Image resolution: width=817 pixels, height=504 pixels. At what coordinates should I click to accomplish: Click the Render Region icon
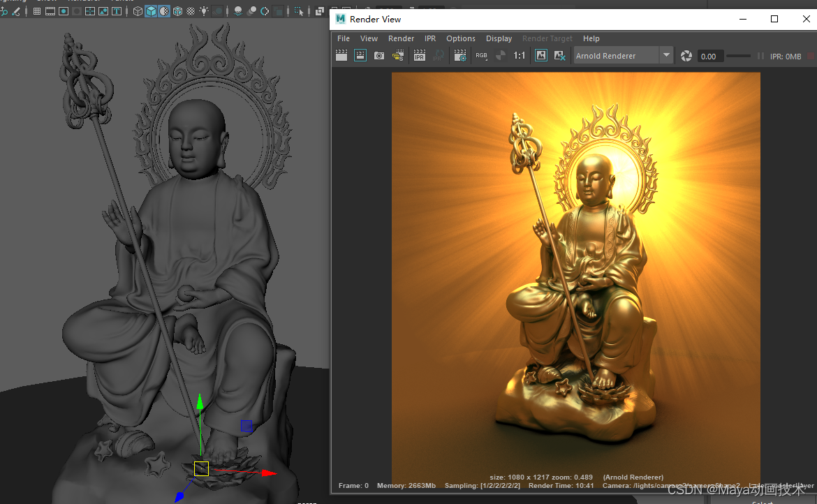360,55
